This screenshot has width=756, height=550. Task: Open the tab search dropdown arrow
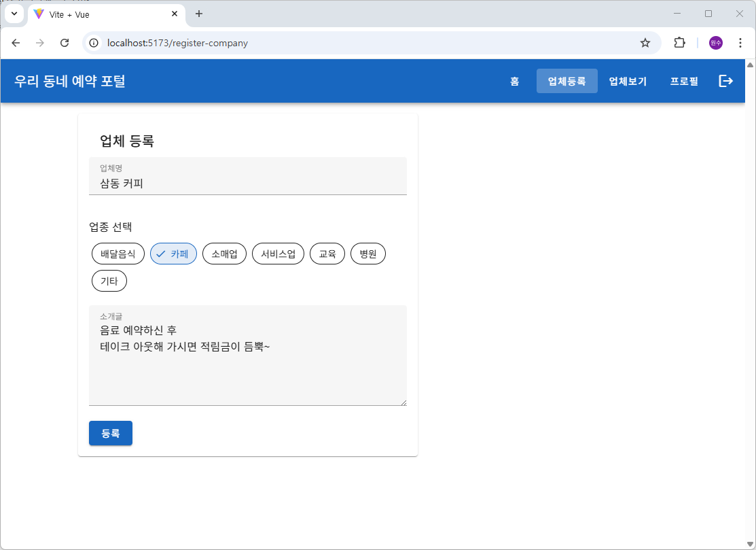point(14,14)
